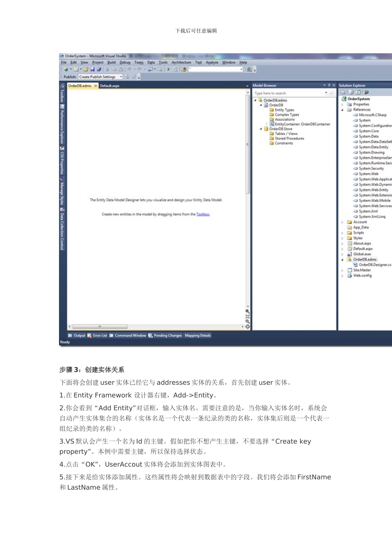392x555 pixels.
Task: Click the Start Debugging green arrow
Action: tap(168, 69)
